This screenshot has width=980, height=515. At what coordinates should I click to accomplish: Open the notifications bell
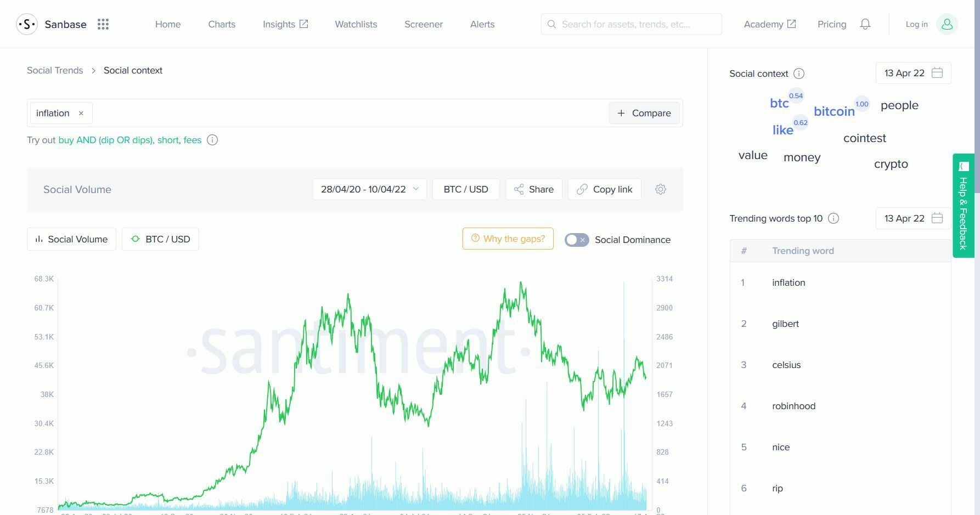pyautogui.click(x=865, y=24)
